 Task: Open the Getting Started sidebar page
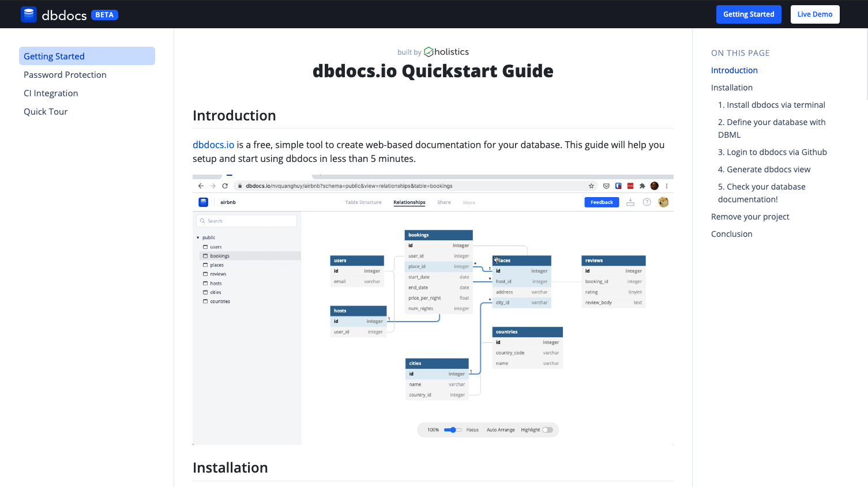(87, 56)
